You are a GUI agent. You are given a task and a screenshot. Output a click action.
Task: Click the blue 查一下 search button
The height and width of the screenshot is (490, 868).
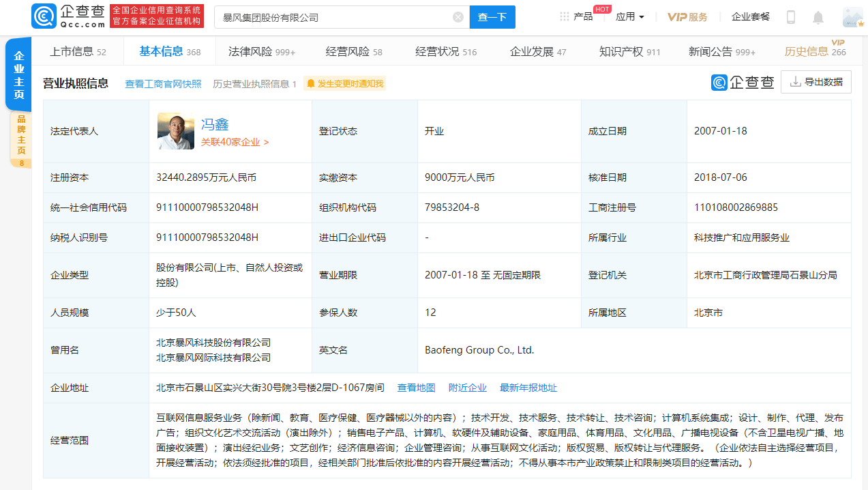click(x=492, y=16)
